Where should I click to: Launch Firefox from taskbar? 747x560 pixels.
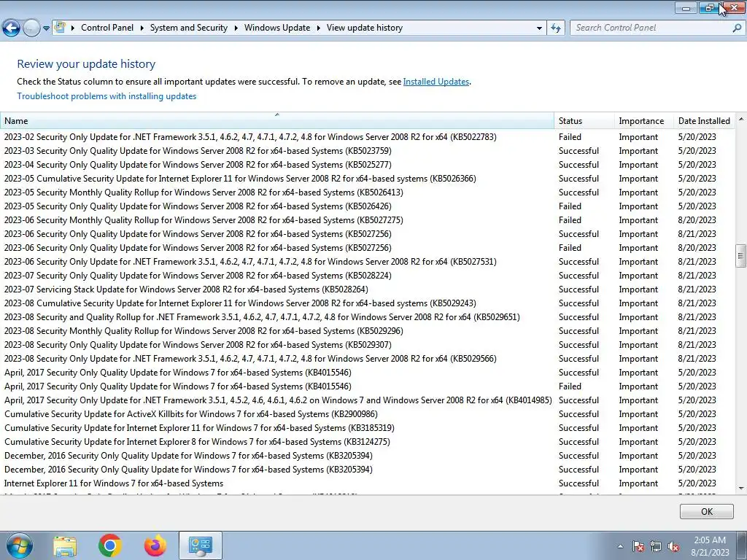[155, 545]
